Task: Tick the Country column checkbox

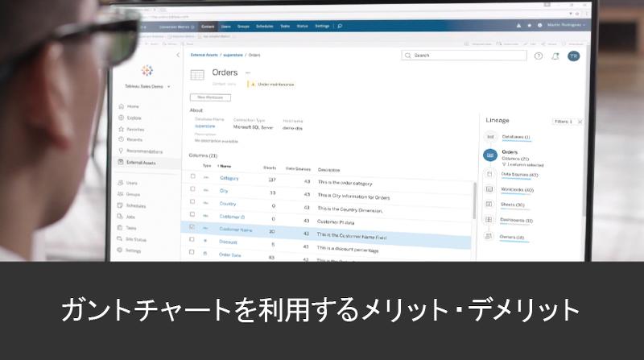Action: point(192,203)
